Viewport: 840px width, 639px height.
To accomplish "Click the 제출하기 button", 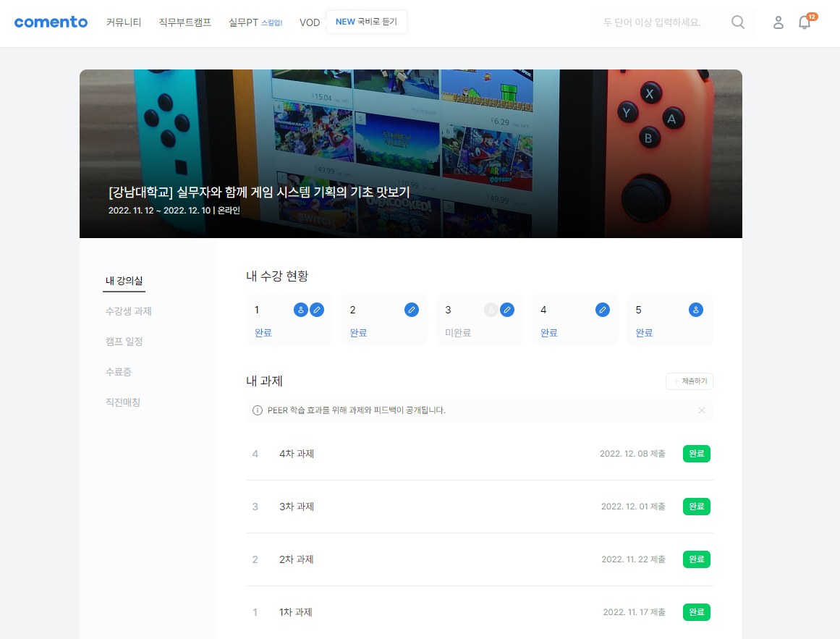I will (690, 381).
